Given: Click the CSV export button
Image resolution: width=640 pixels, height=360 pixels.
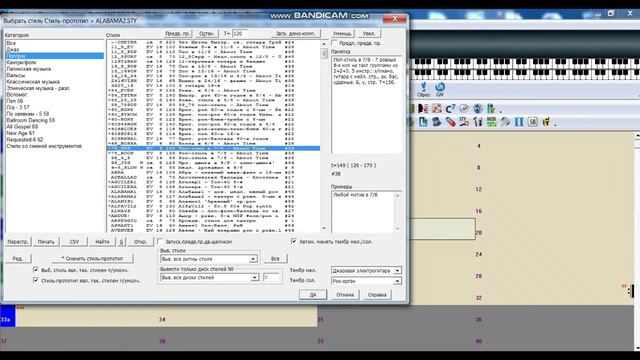Looking at the screenshot, I should click(x=74, y=242).
